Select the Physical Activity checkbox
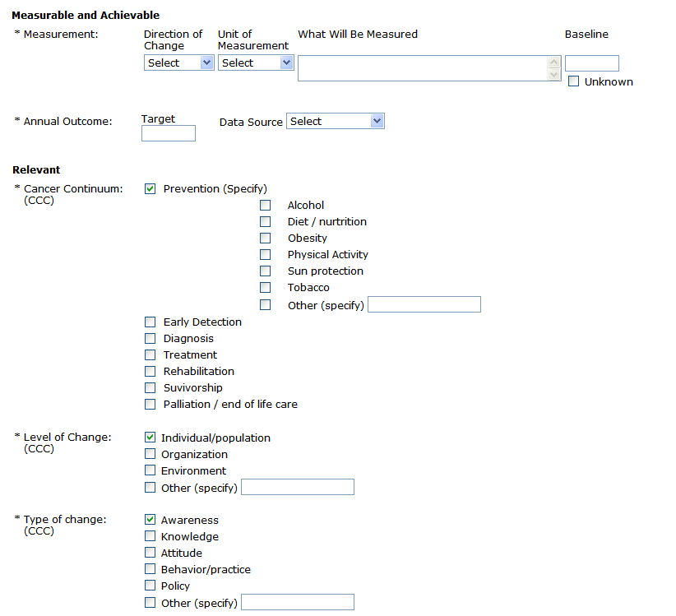 click(x=266, y=254)
